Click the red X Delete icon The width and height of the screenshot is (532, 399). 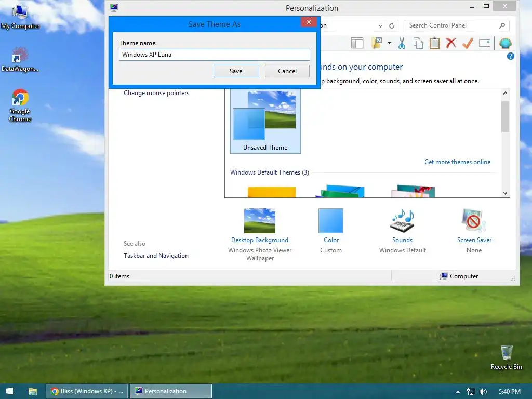pos(451,43)
